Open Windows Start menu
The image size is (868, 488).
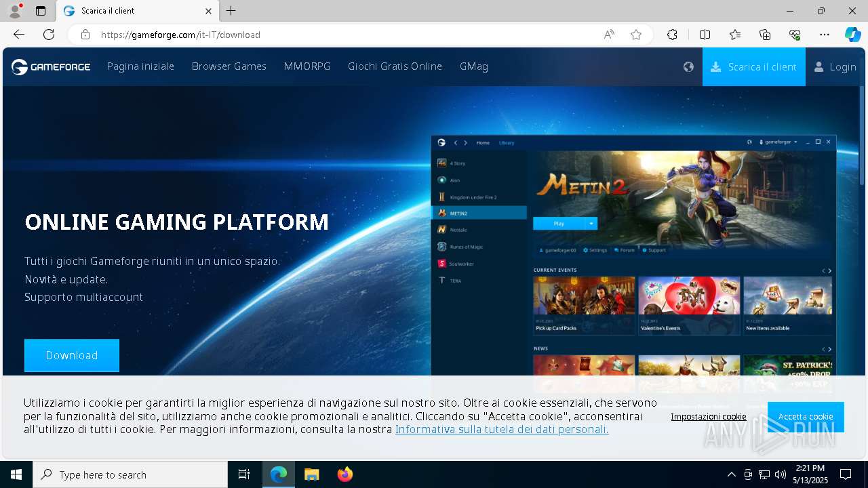click(x=16, y=474)
